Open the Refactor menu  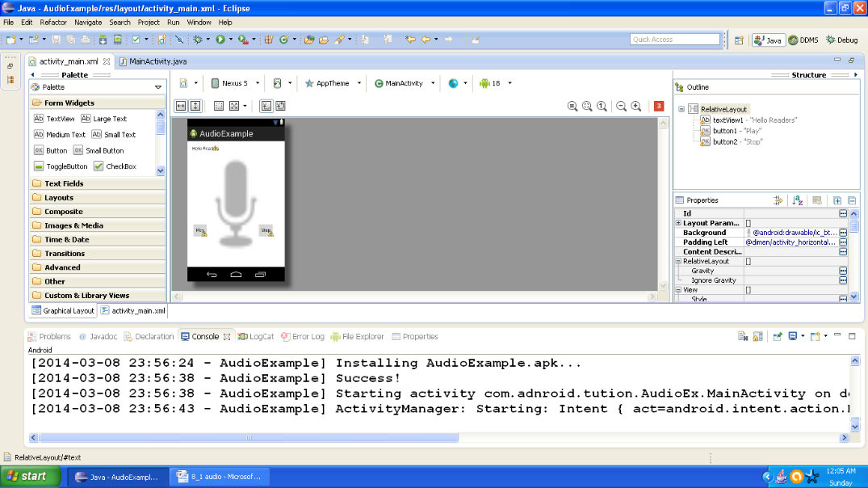click(x=53, y=23)
